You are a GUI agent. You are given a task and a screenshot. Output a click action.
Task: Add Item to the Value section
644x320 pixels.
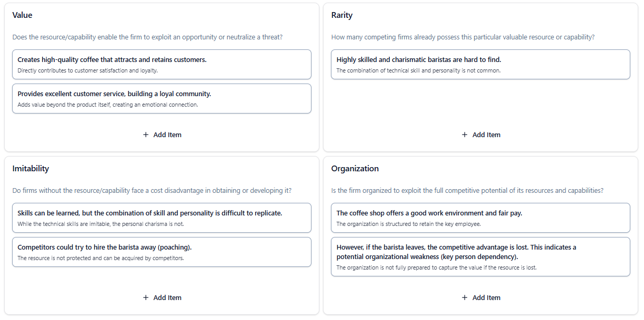162,135
